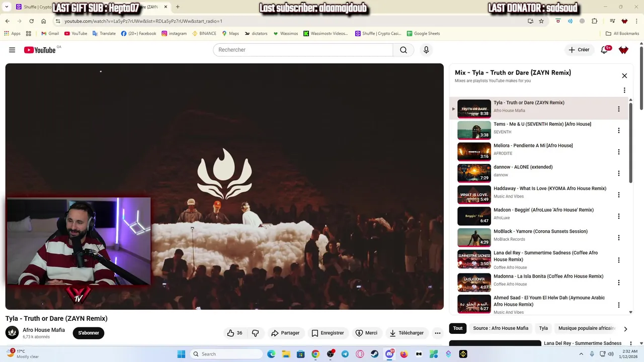Open Afro House Mafia channel avatar

[12, 332]
